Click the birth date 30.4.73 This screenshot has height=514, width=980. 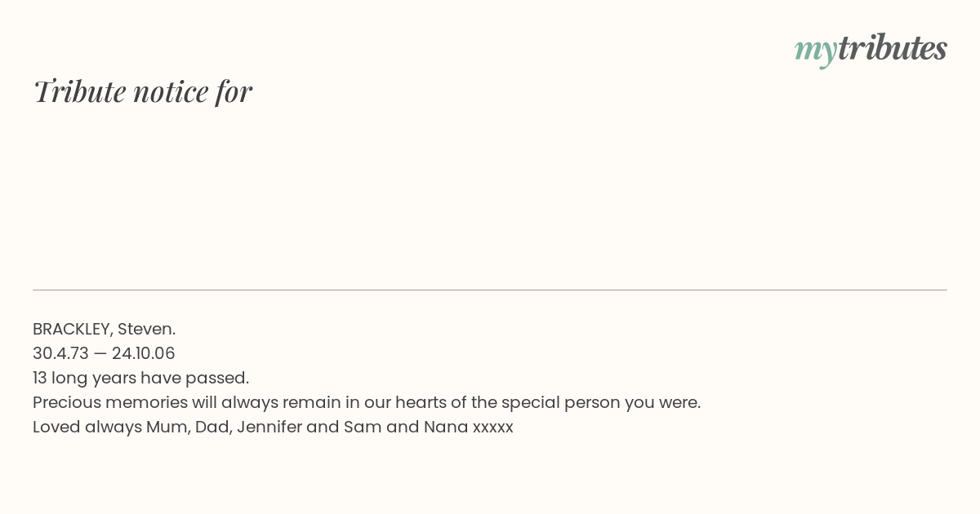[x=60, y=353]
